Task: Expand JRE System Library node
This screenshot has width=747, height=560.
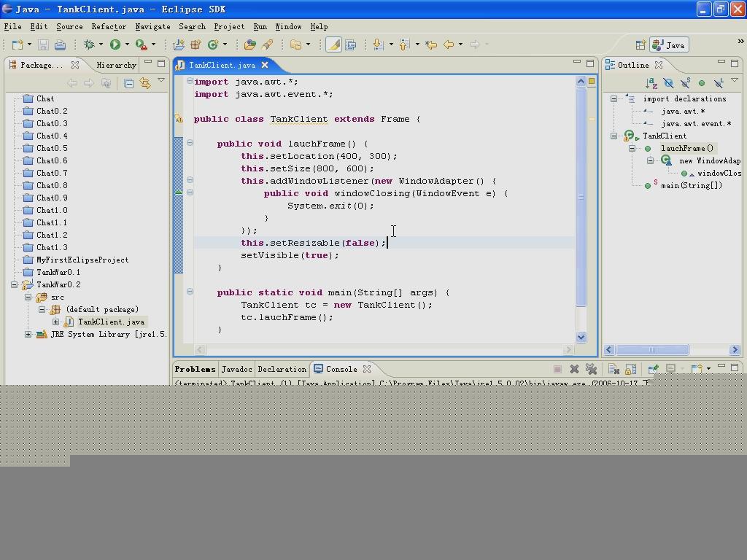Action: [x=28, y=334]
